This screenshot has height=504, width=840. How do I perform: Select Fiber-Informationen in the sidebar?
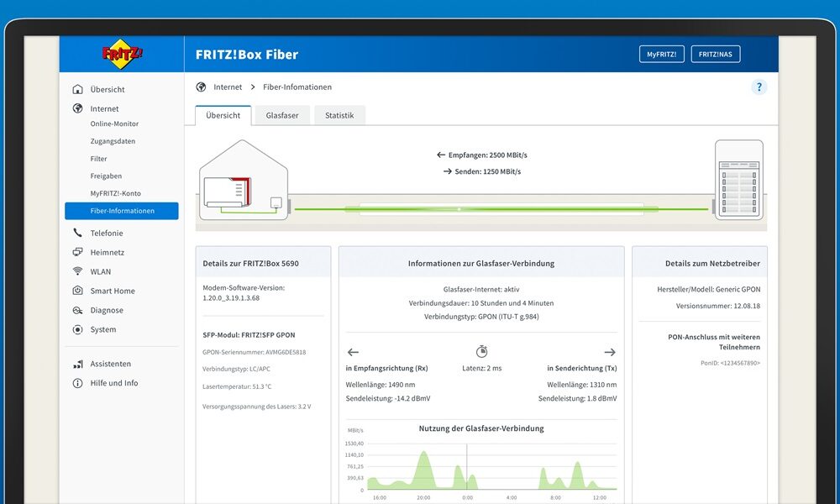[x=122, y=211]
